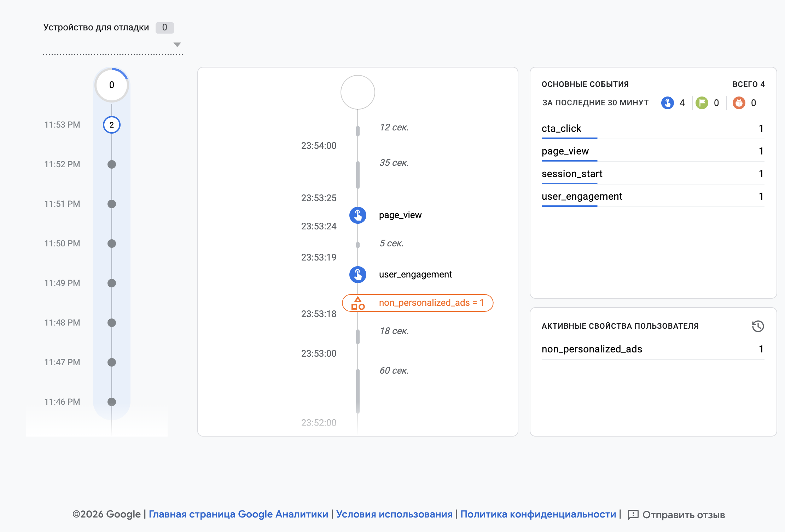
Task: Click the feedback speech bubble icon
Action: click(x=633, y=515)
